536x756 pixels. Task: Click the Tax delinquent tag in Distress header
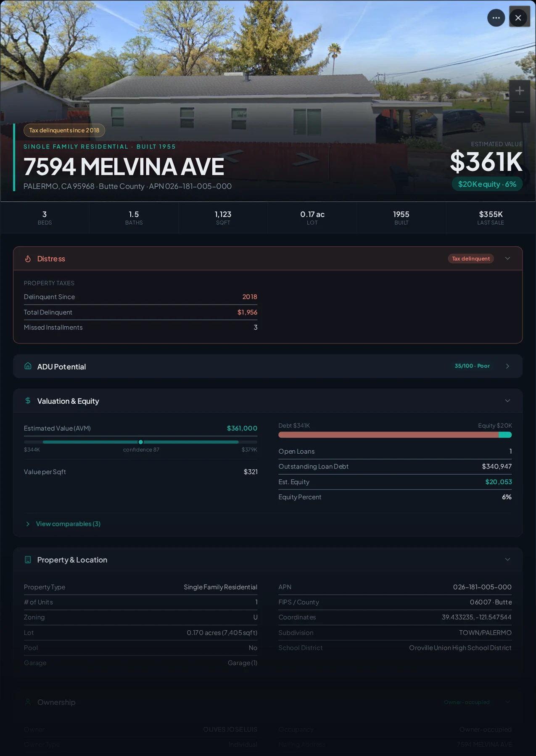click(471, 259)
